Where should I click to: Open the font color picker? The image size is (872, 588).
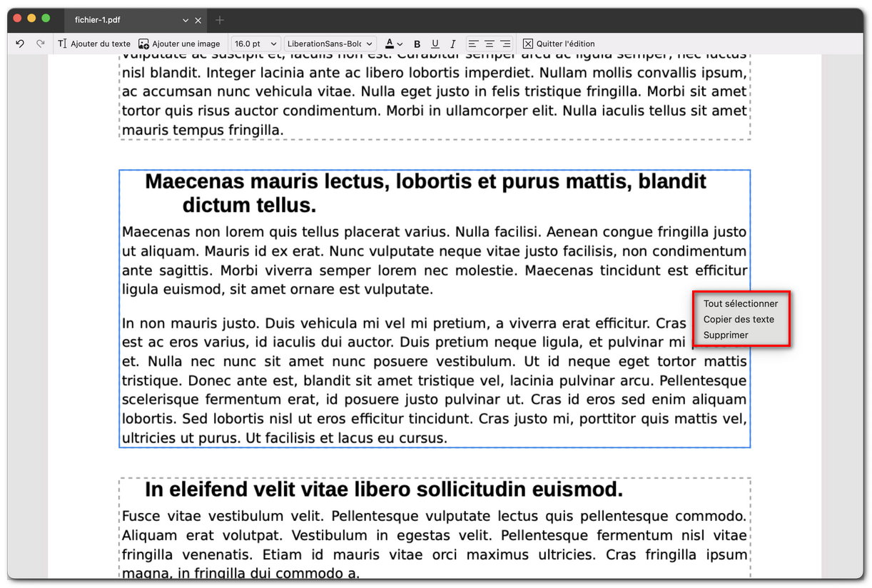pyautogui.click(x=392, y=44)
